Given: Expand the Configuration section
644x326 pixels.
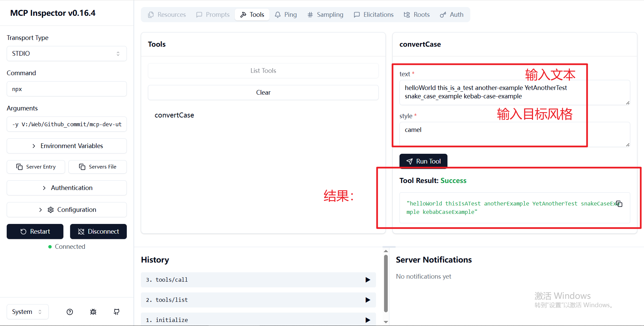Looking at the screenshot, I should pos(67,209).
